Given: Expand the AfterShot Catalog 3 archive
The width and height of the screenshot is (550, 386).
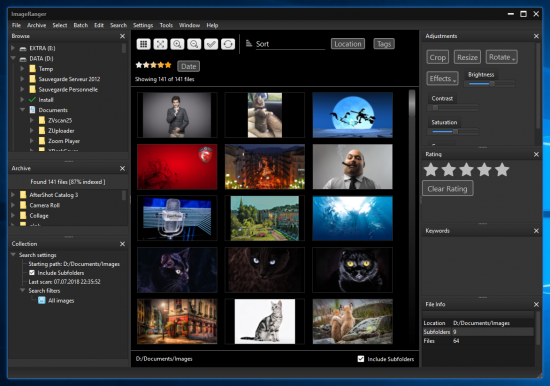Looking at the screenshot, I should click(13, 194).
